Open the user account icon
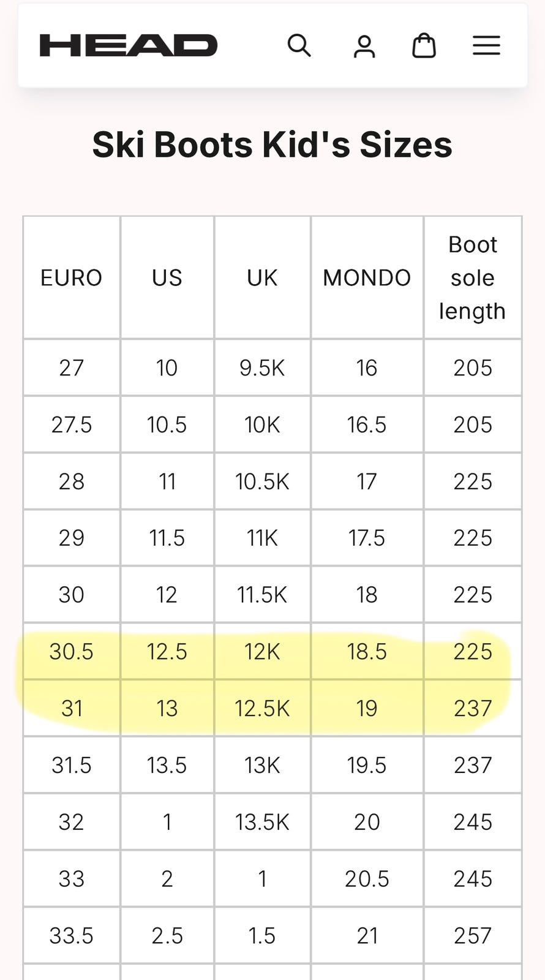Screen dimensions: 545x980 tap(364, 46)
